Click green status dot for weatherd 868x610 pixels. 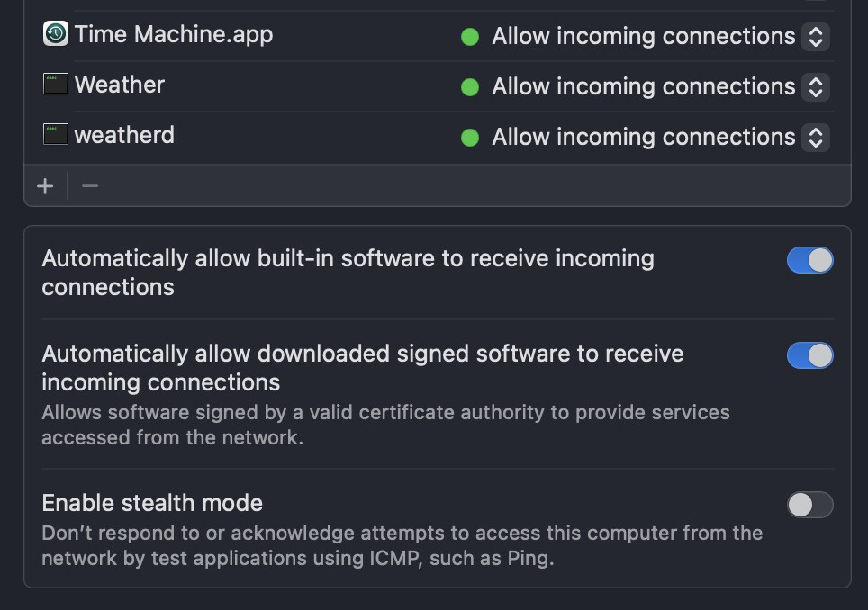[x=470, y=138]
